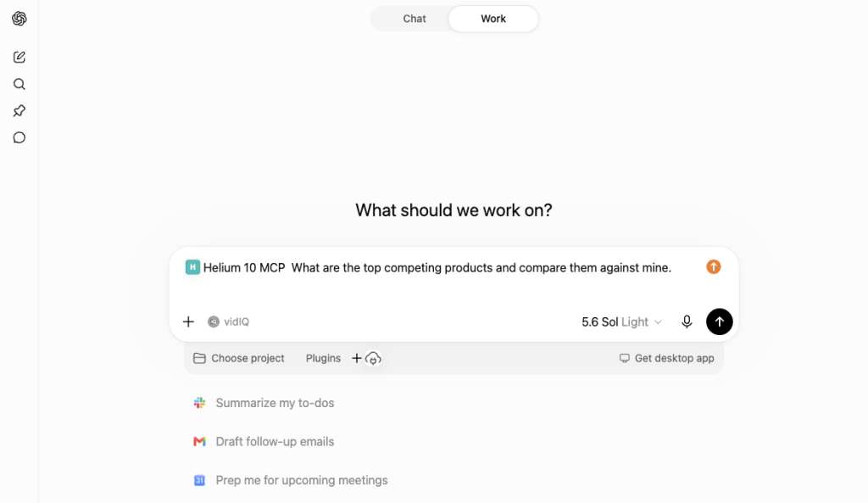
Task: Click the orange upgrade arrow icon
Action: point(714,267)
